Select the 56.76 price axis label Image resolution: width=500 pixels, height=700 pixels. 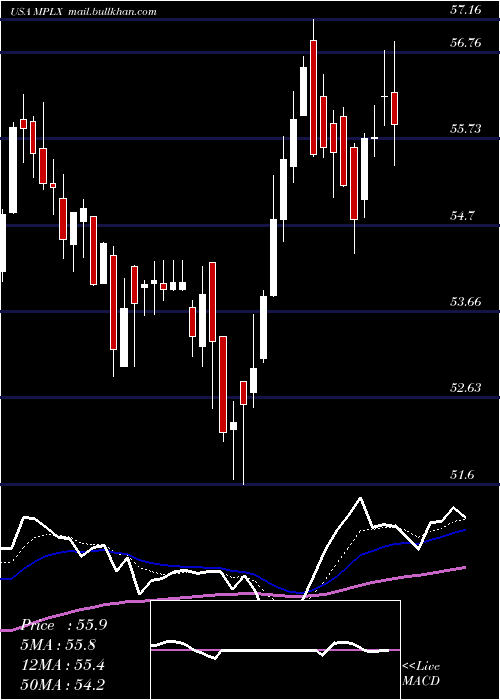[x=466, y=43]
